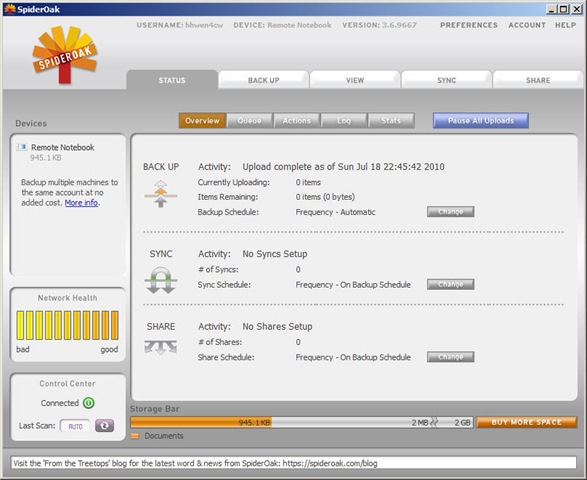Image resolution: width=587 pixels, height=480 pixels.
Task: Select the Overview sub-tab
Action: click(202, 121)
